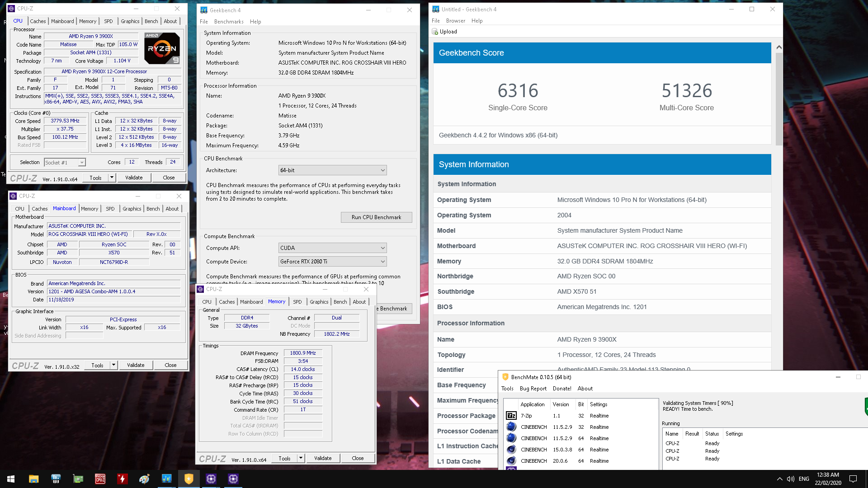Switch to SPD tab in top CPU-Z window
Viewport: 868px width, 488px height.
coord(108,21)
